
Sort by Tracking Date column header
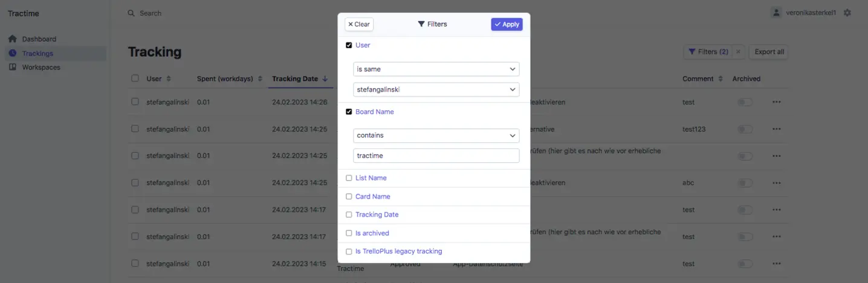tap(300, 78)
